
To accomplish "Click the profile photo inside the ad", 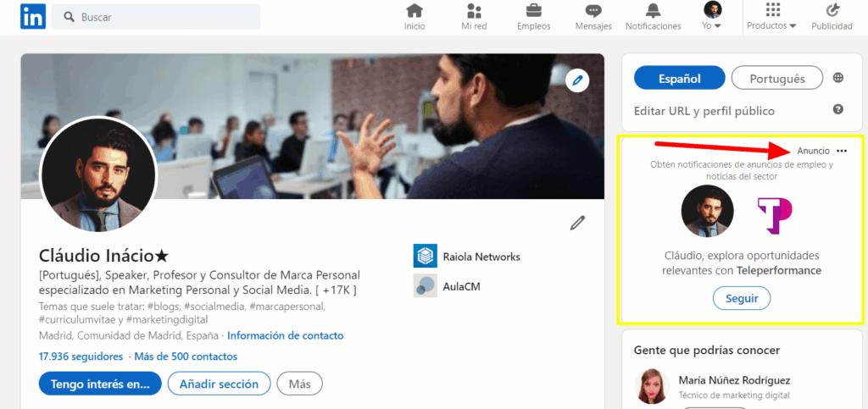I will coord(707,211).
